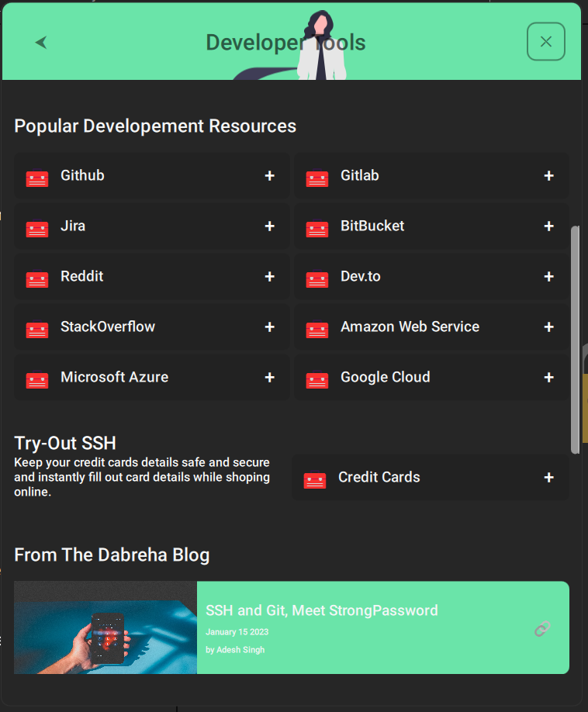The height and width of the screenshot is (712, 588).
Task: Click the blog post phone thumbnail
Action: 105,627
